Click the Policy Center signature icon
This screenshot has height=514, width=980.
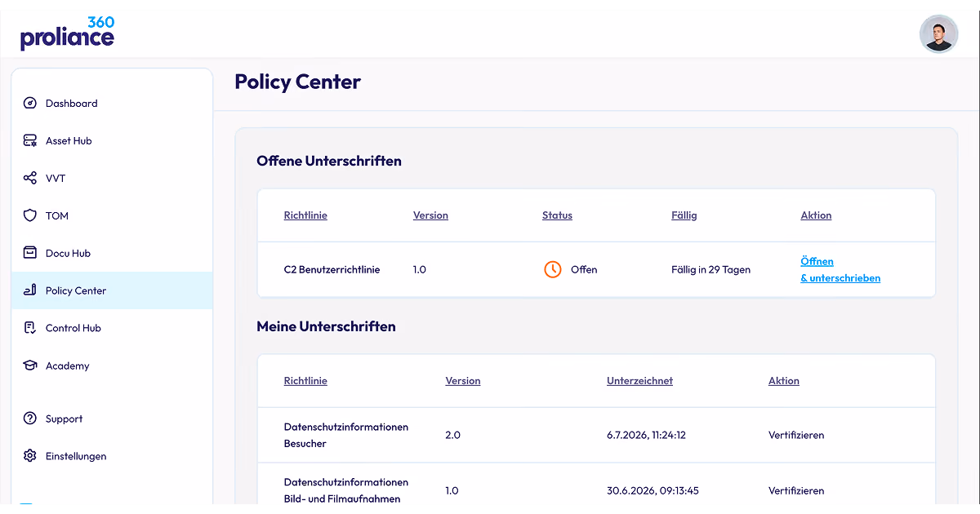[30, 290]
